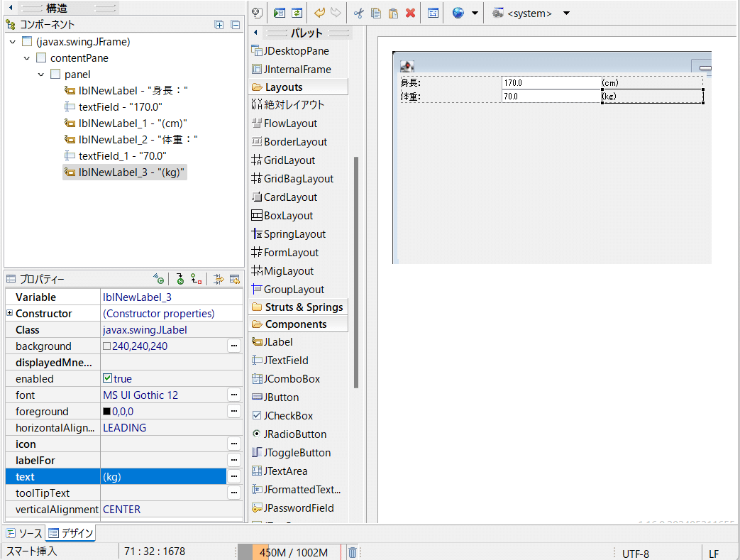Select JLabel in the palette
Viewport: 740px width, 560px height.
click(x=272, y=342)
